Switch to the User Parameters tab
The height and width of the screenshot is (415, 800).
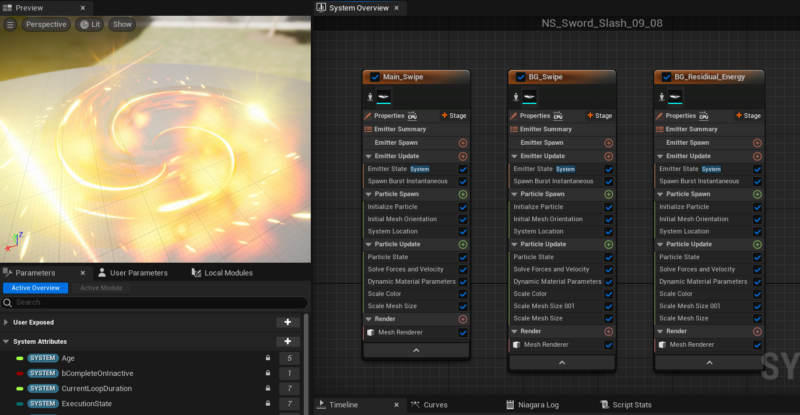coord(137,272)
